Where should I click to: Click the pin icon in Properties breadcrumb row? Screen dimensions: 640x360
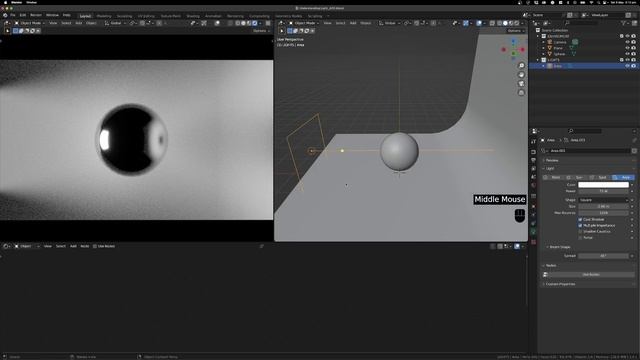pyautogui.click(x=634, y=140)
